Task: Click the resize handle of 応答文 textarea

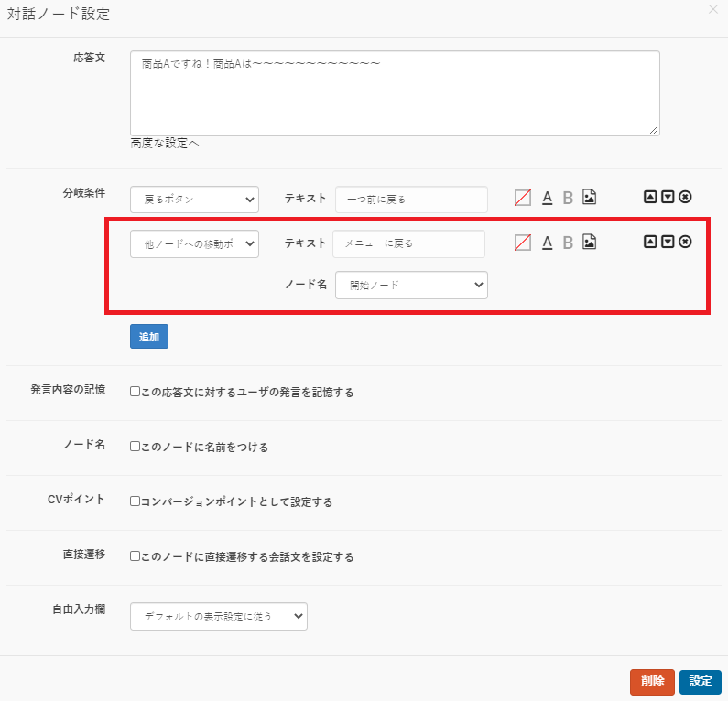Action: click(x=654, y=130)
